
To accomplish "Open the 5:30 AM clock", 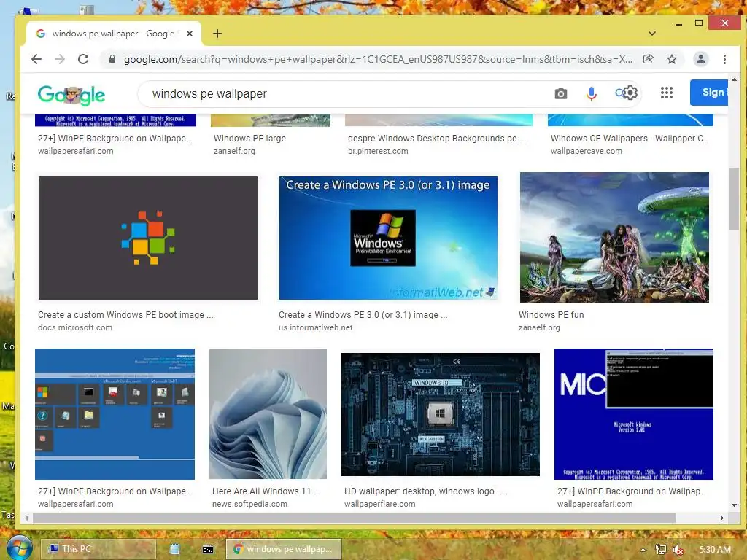I will point(715,550).
